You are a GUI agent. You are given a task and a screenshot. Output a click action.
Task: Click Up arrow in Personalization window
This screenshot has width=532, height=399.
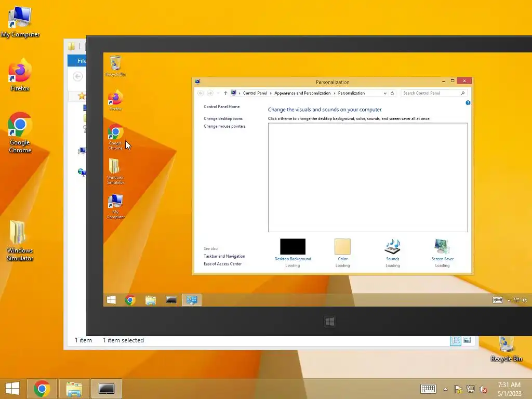click(225, 94)
